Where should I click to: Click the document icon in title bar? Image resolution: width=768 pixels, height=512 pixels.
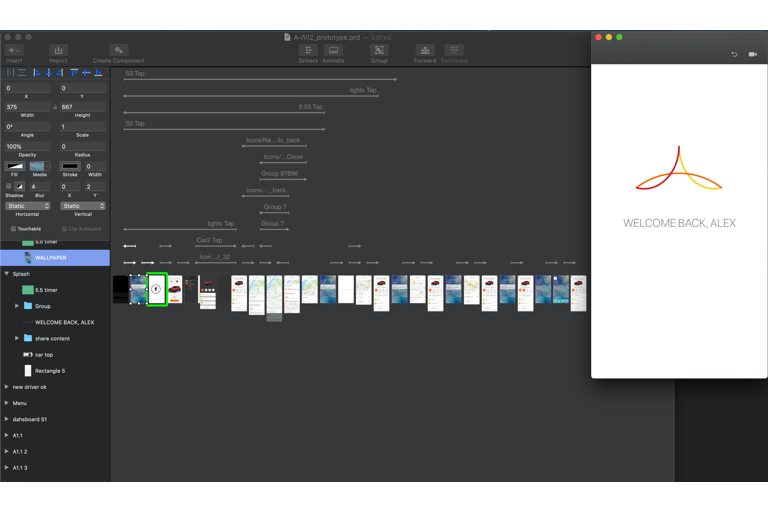click(x=287, y=37)
